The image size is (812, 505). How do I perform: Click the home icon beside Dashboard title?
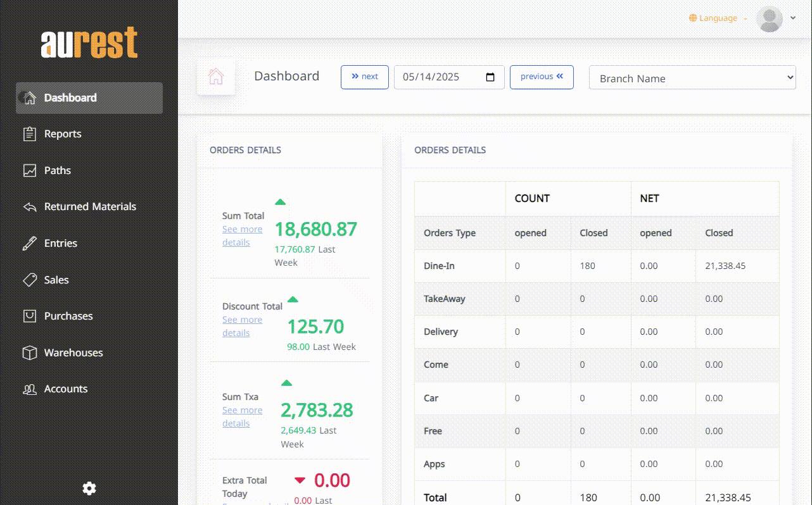click(216, 77)
